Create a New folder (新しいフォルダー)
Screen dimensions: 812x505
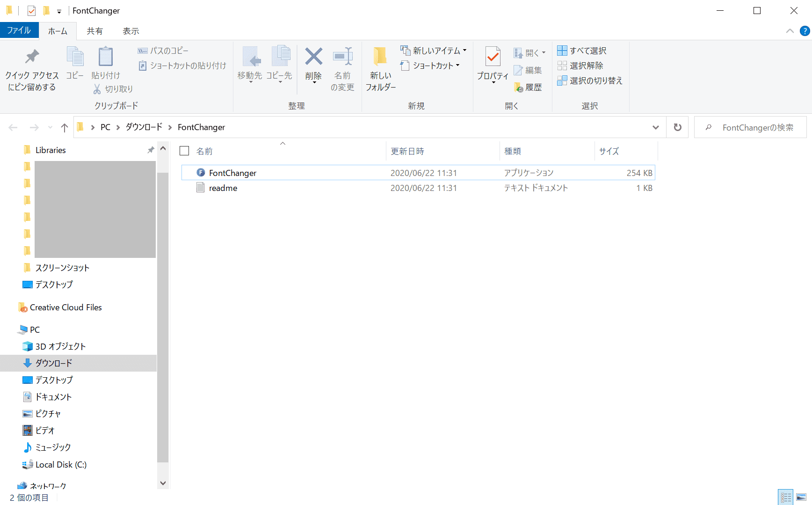(380, 69)
